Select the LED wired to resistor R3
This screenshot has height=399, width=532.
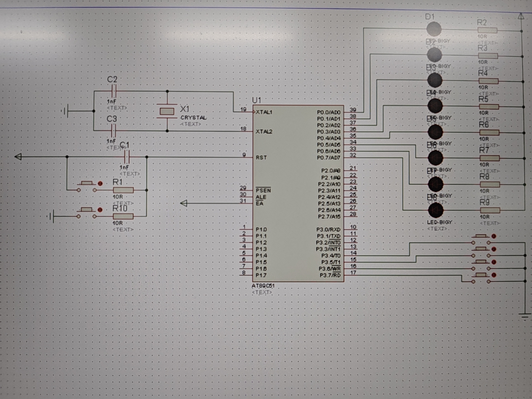tap(434, 55)
